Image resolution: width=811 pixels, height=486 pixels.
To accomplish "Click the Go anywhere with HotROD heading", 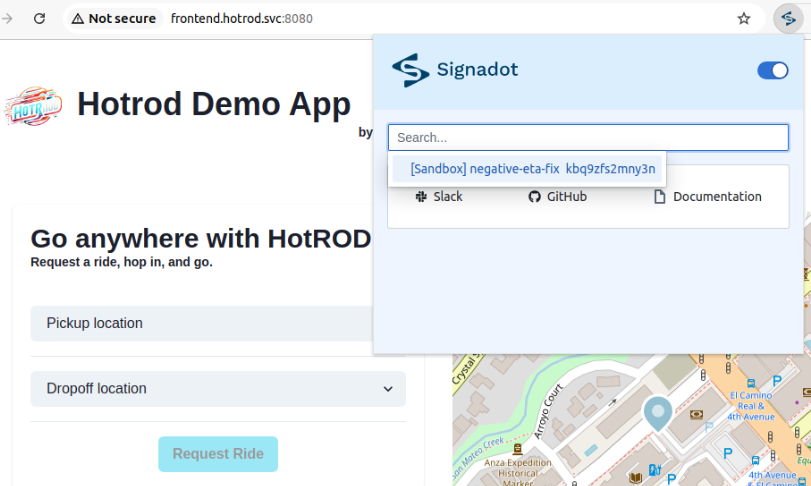I will [201, 238].
